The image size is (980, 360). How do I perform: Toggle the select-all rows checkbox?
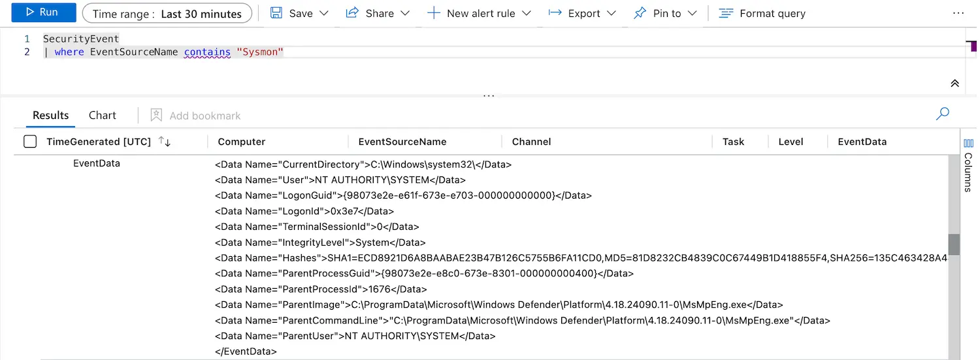click(30, 141)
